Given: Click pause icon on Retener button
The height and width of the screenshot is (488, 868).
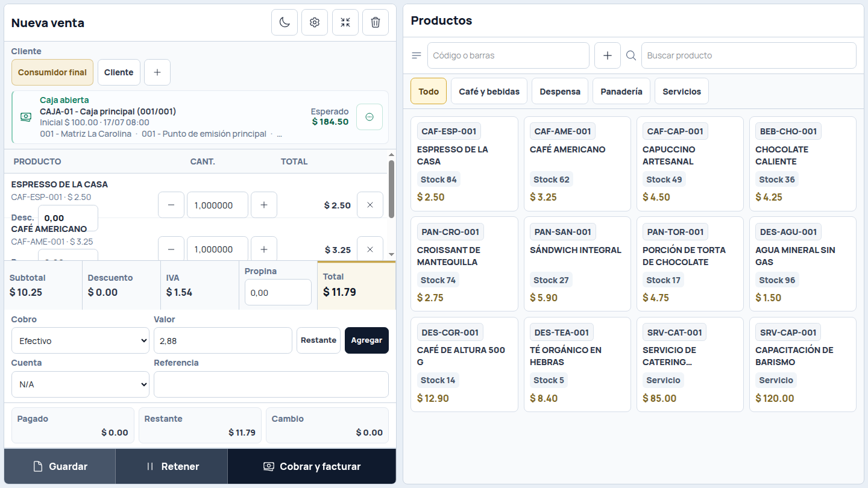Looking at the screenshot, I should [150, 466].
